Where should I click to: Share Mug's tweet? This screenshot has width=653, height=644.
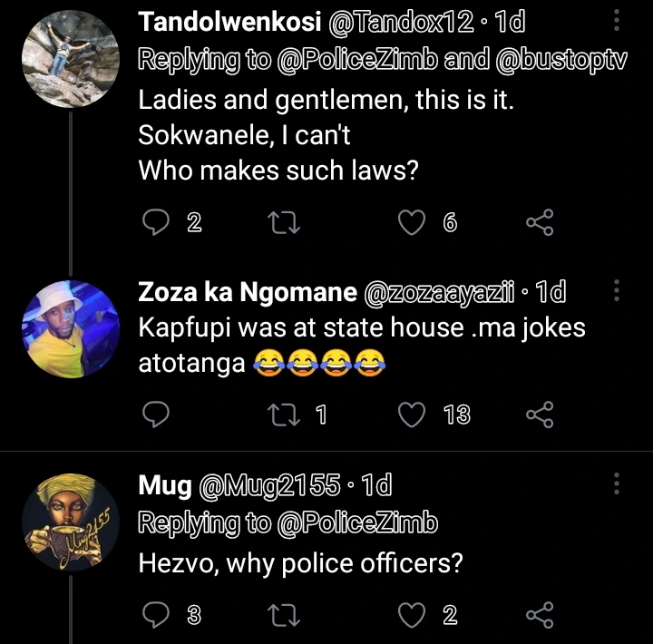[x=540, y=616]
